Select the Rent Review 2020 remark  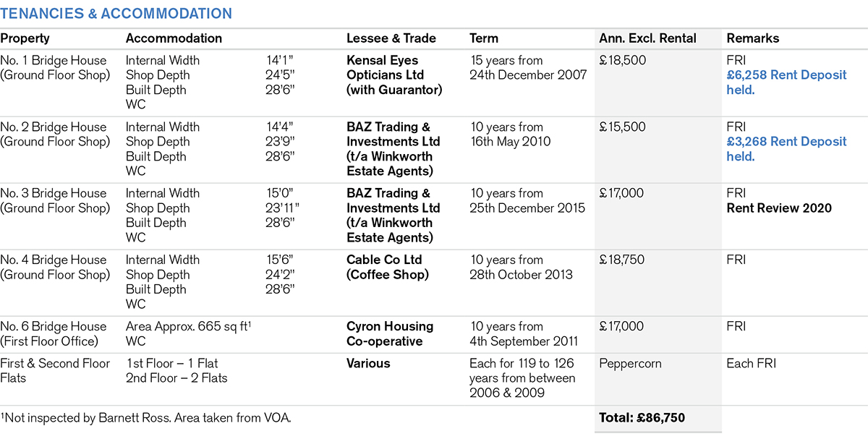[x=779, y=208]
